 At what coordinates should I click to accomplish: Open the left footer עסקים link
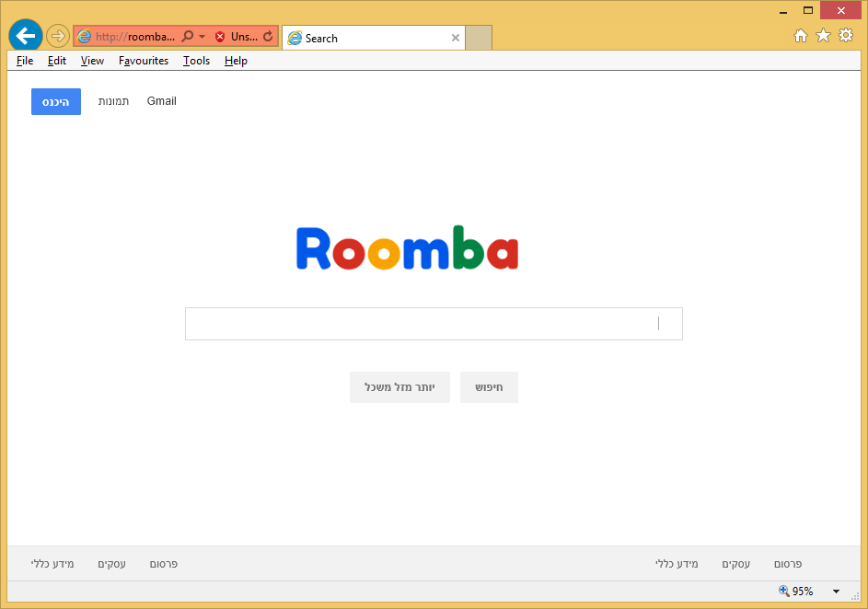point(111,564)
